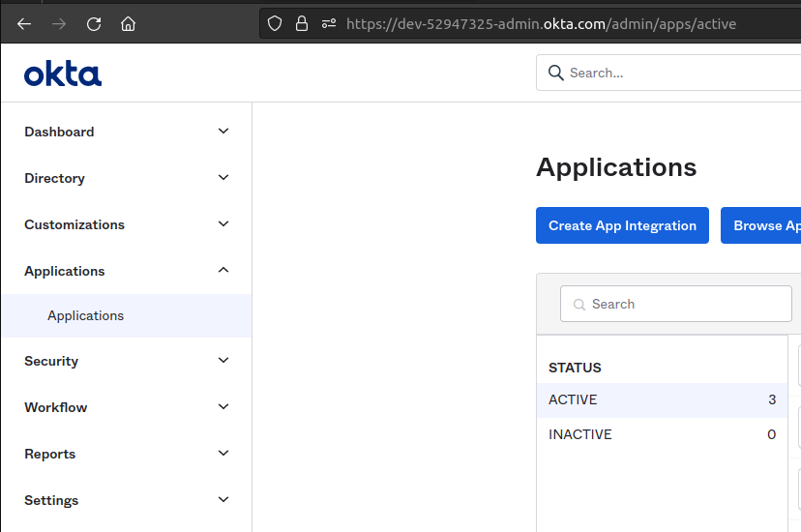The image size is (801, 532).
Task: Open the browser home page icon
Action: pyautogui.click(x=129, y=23)
